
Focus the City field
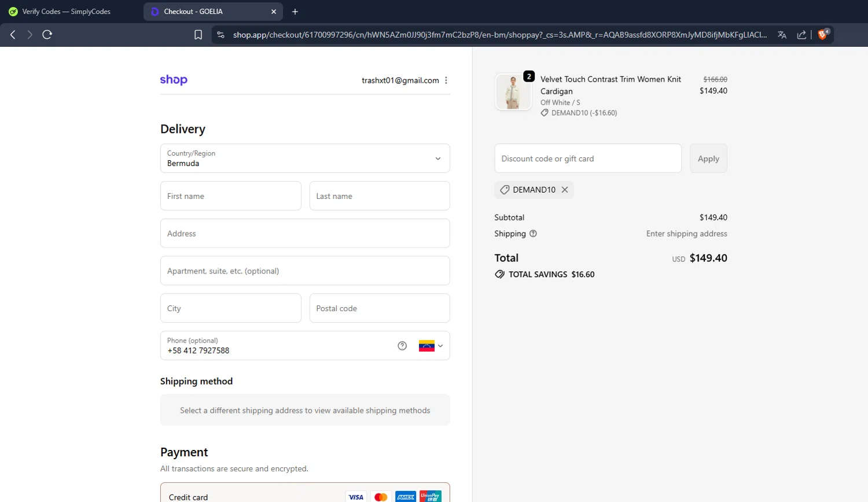(x=231, y=308)
